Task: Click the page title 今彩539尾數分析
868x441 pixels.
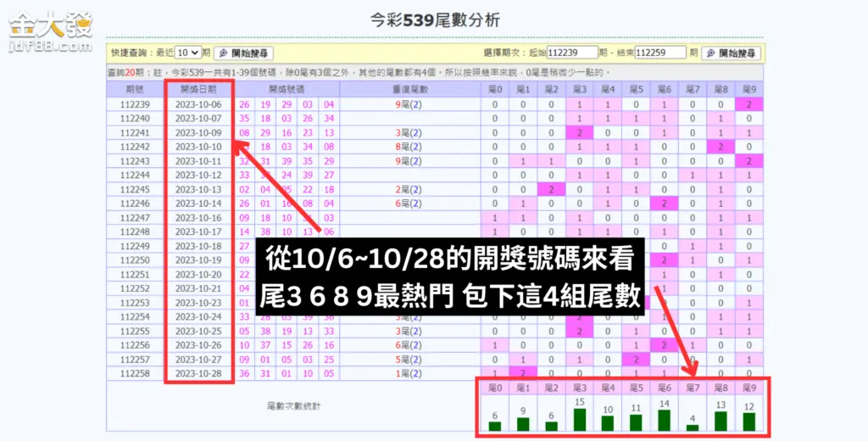Action: pyautogui.click(x=435, y=20)
